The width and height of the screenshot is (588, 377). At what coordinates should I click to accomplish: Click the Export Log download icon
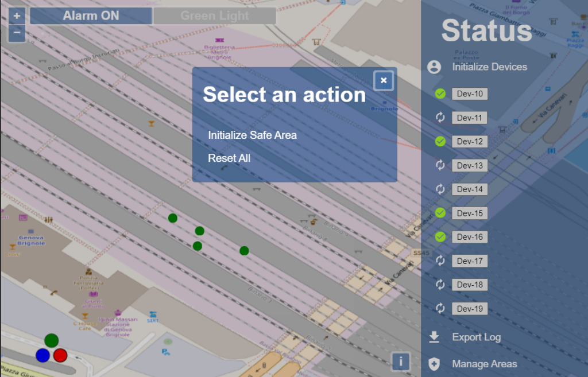pos(434,337)
